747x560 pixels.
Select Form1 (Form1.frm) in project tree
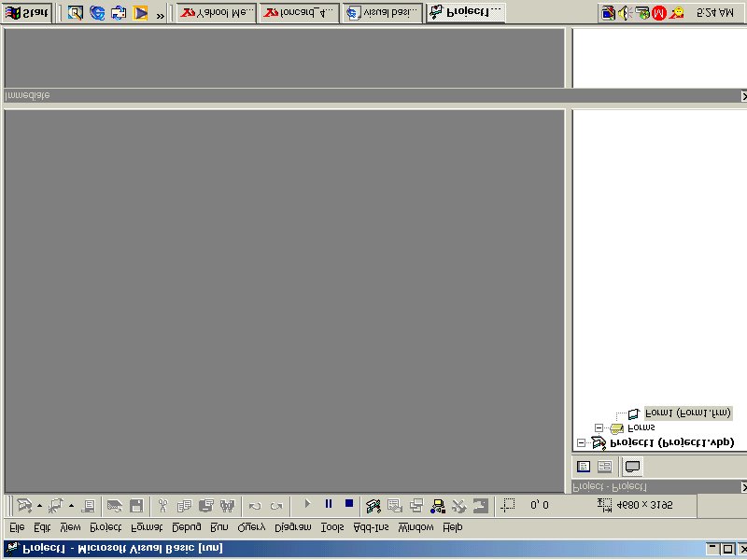pyautogui.click(x=688, y=413)
